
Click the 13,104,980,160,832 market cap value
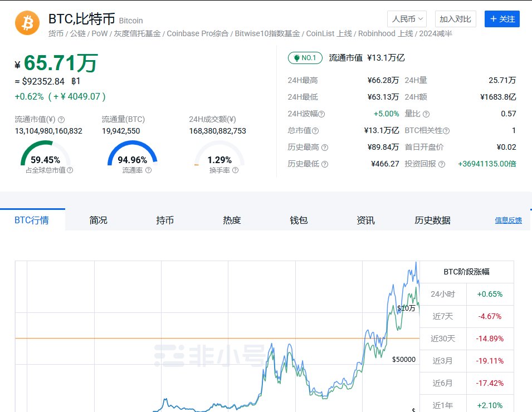48,131
